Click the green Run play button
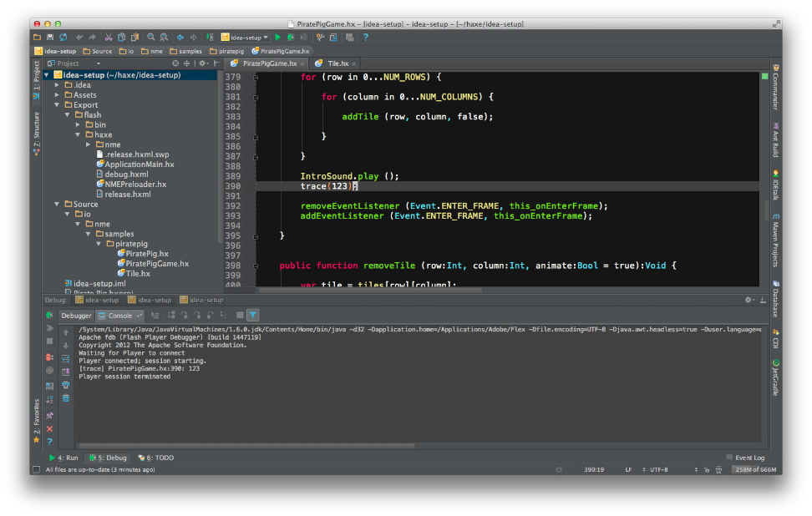 pos(278,38)
